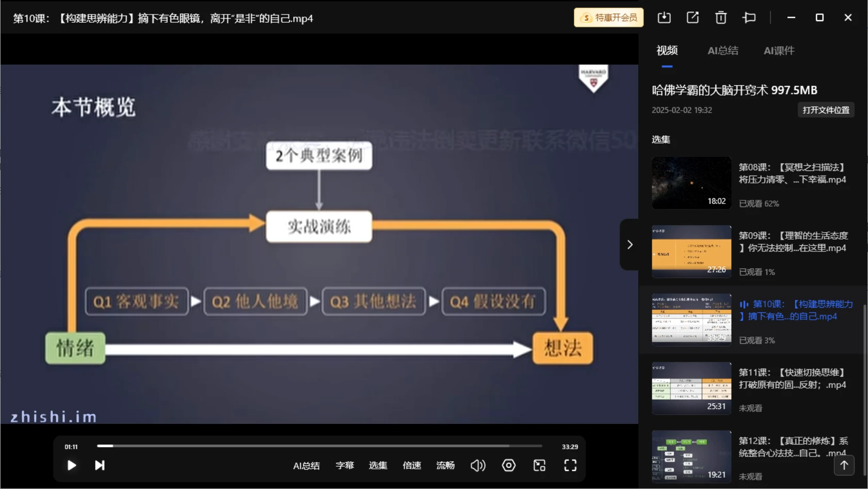The width and height of the screenshot is (868, 489).
Task: Switch to the 视频 tab
Action: (x=667, y=51)
